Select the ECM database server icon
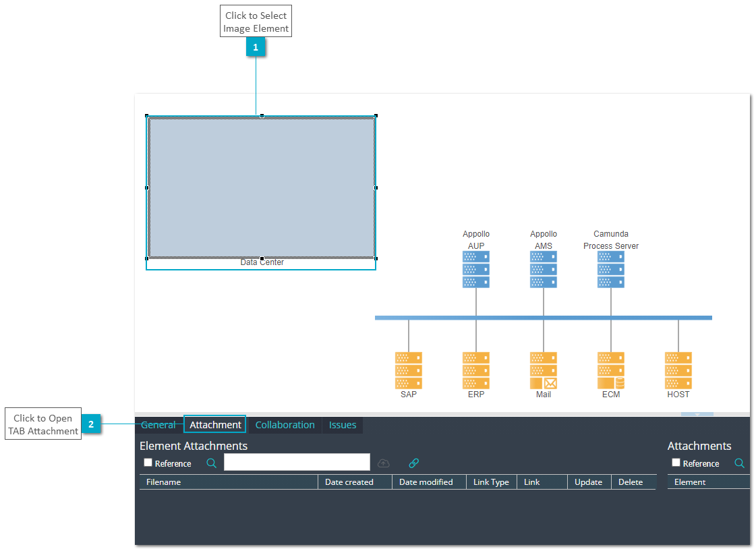 (x=611, y=370)
